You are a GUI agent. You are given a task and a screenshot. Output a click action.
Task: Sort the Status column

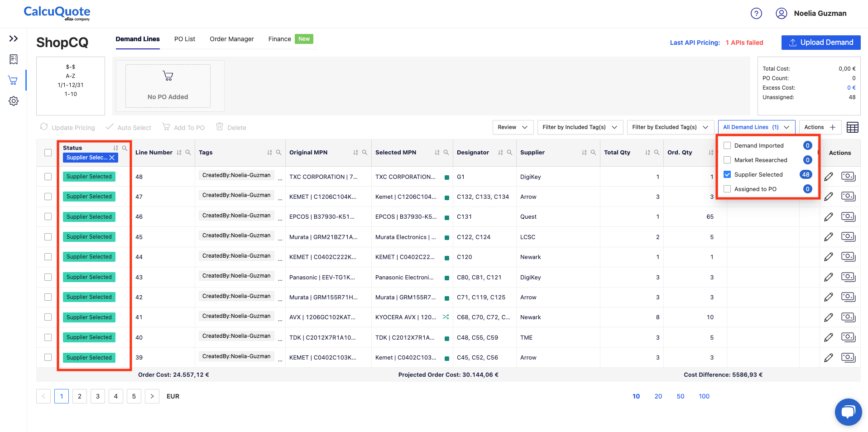point(115,148)
